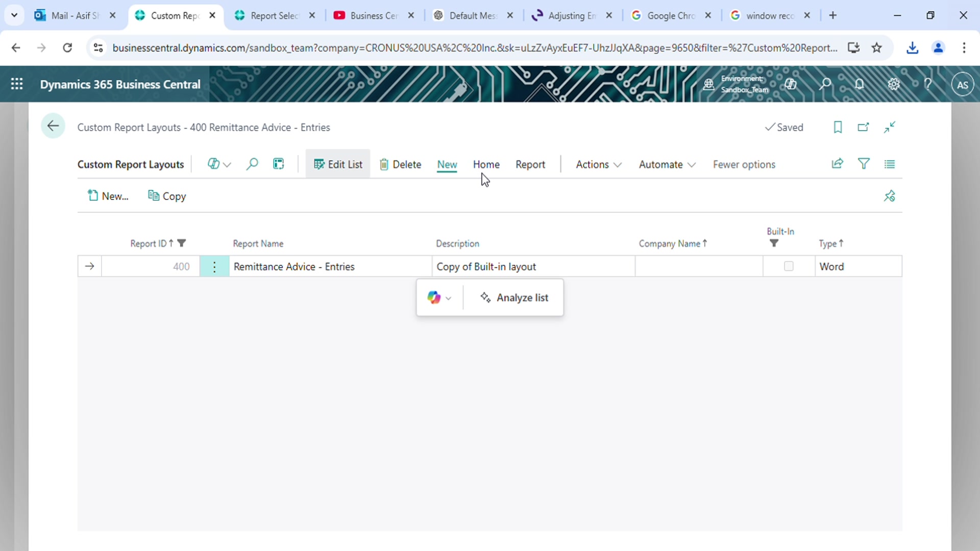
Task: Open the Automate dropdown
Action: tap(667, 164)
